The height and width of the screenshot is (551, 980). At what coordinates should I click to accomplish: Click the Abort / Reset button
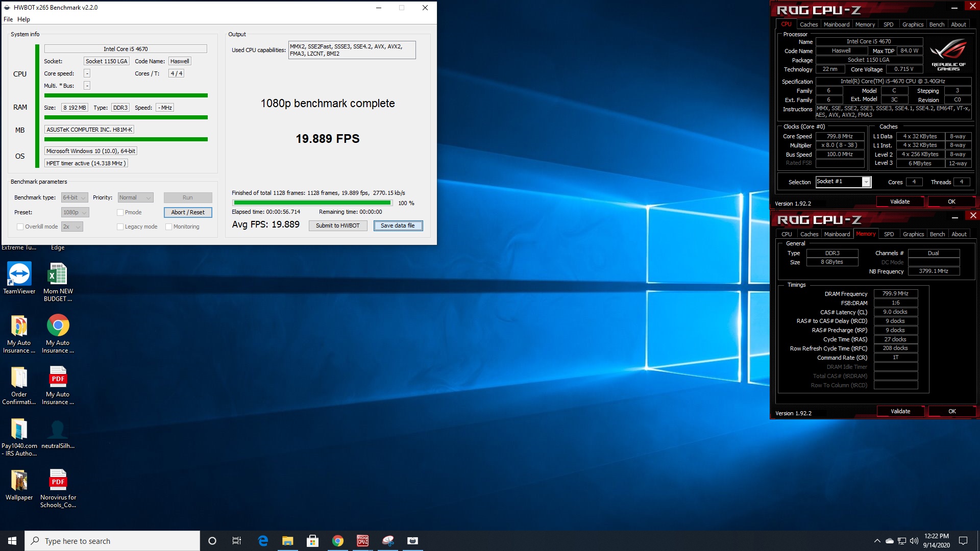coord(188,212)
